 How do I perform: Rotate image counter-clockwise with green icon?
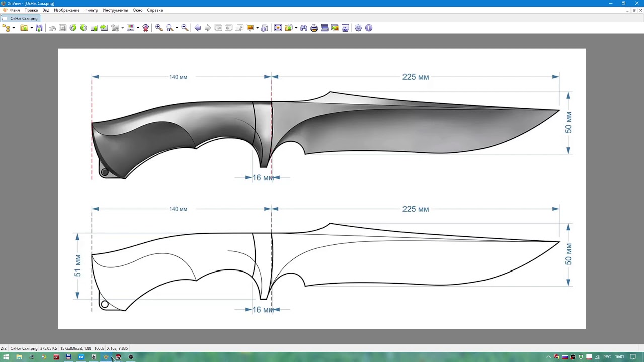pyautogui.click(x=73, y=28)
